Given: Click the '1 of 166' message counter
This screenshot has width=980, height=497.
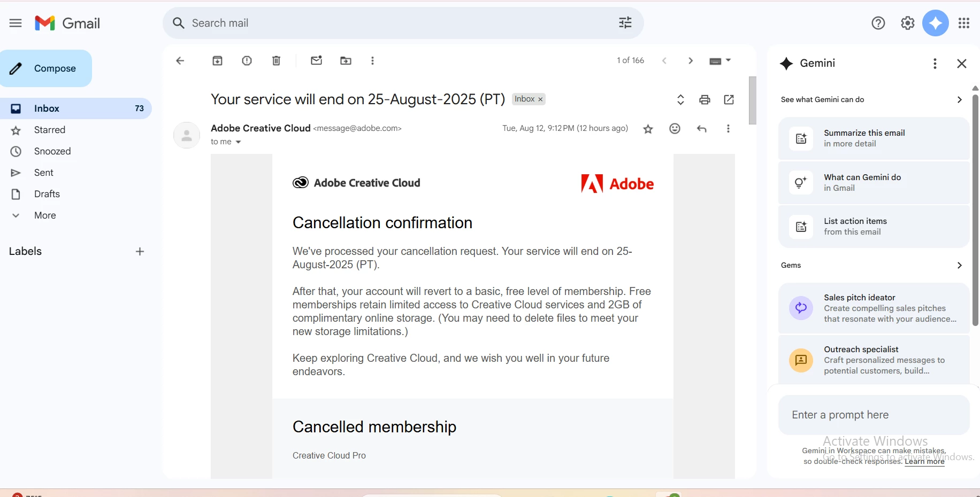Looking at the screenshot, I should (x=630, y=60).
